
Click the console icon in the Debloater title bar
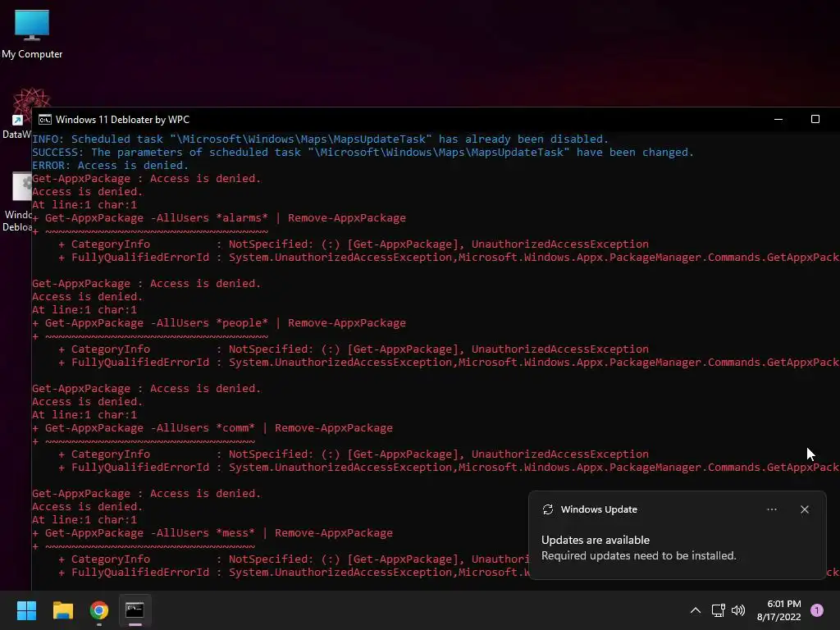[45, 120]
